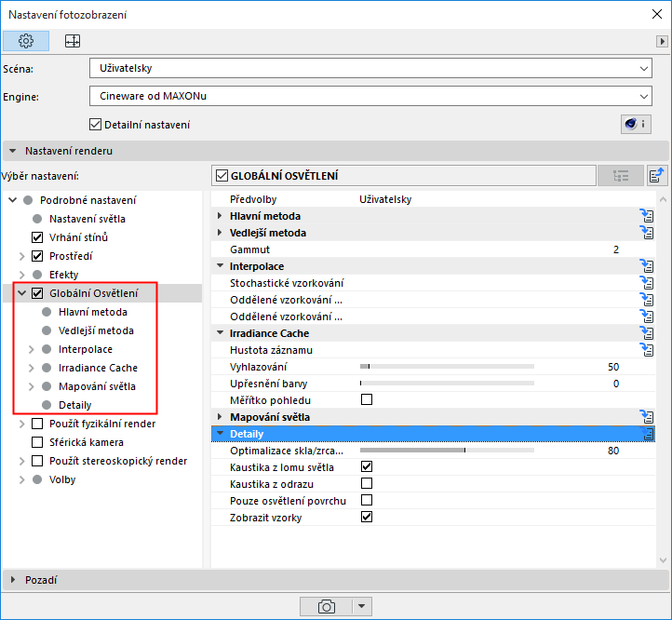Click the export settings icon beside Globální osvětlení
672x620 pixels.
[657, 175]
